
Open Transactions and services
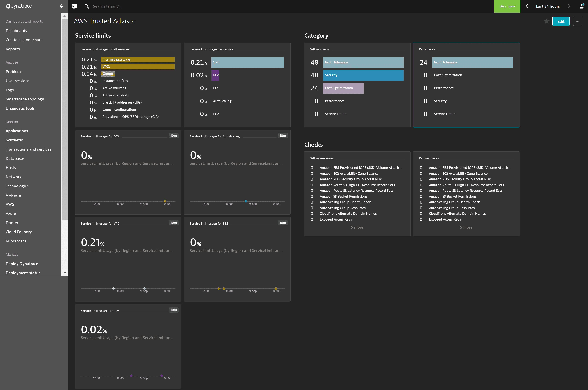(x=28, y=149)
